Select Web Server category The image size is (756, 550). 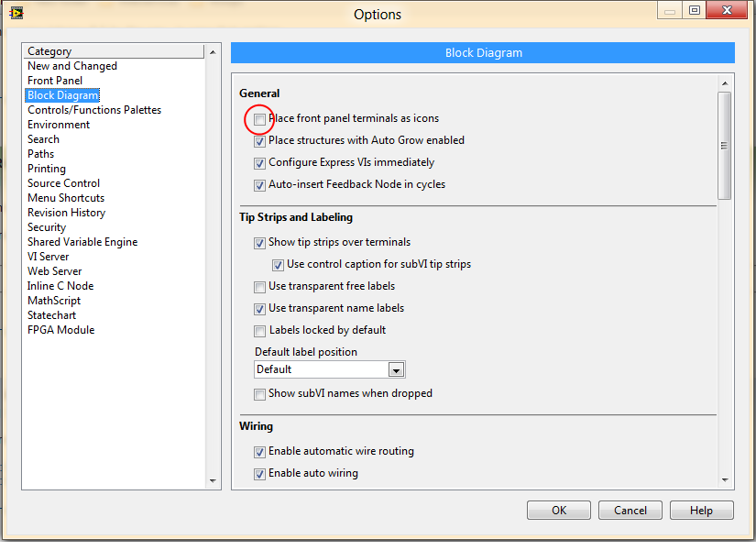[54, 271]
